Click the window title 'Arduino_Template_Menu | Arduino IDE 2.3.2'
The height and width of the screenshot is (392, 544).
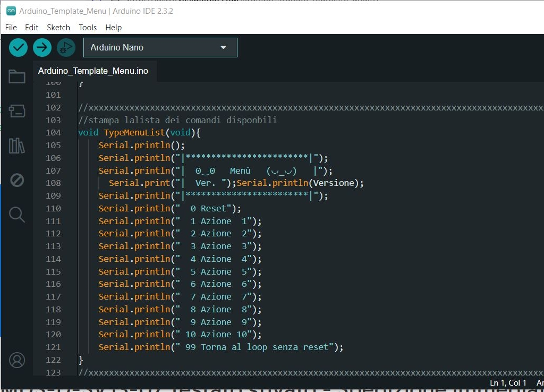96,11
